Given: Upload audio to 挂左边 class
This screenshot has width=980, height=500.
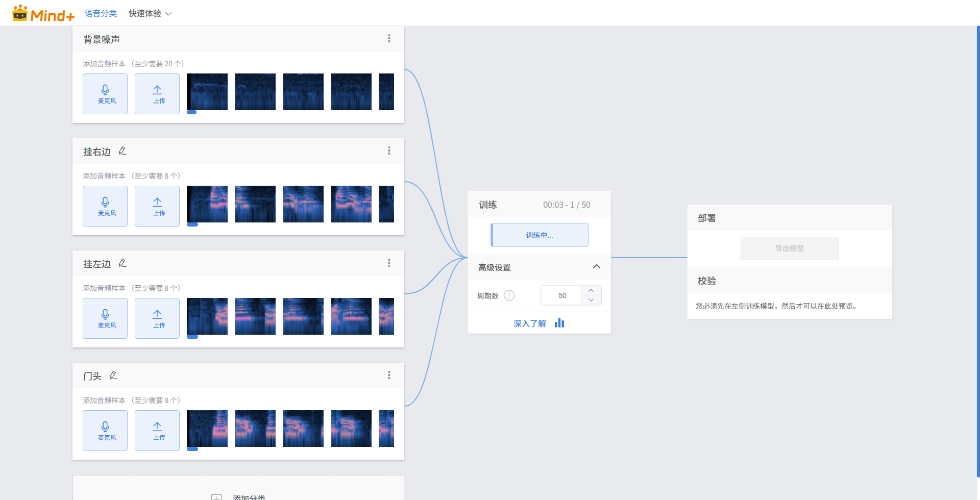Looking at the screenshot, I should tap(157, 318).
